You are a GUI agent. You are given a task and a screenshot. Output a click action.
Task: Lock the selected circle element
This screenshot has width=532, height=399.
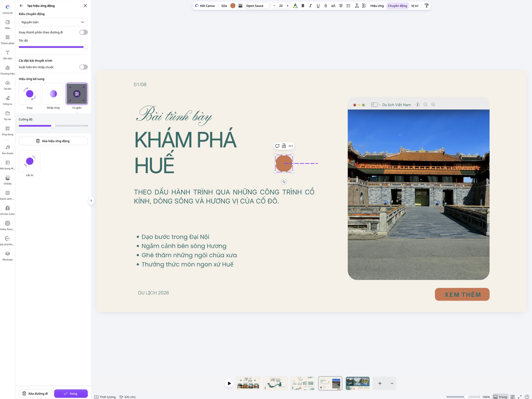(x=284, y=146)
